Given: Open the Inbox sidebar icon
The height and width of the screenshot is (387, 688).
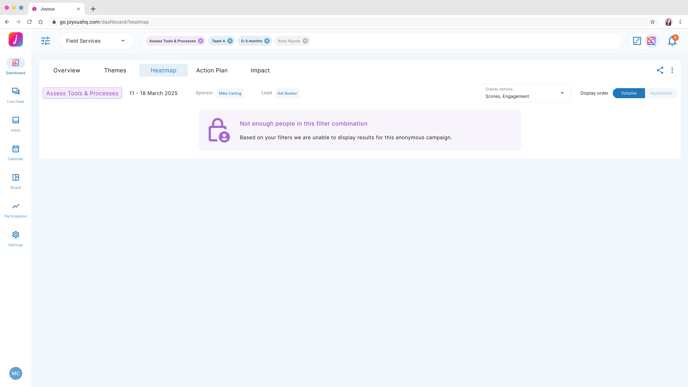Looking at the screenshot, I should [x=15, y=120].
